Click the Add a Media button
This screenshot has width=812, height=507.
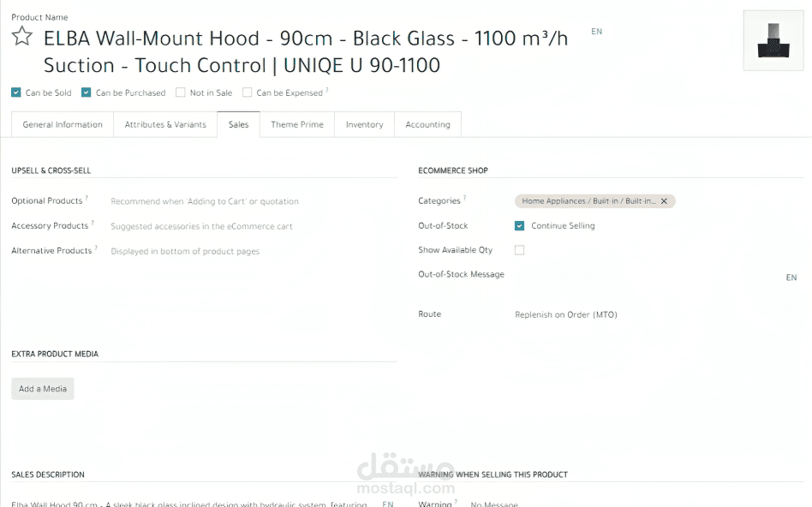pyautogui.click(x=43, y=389)
